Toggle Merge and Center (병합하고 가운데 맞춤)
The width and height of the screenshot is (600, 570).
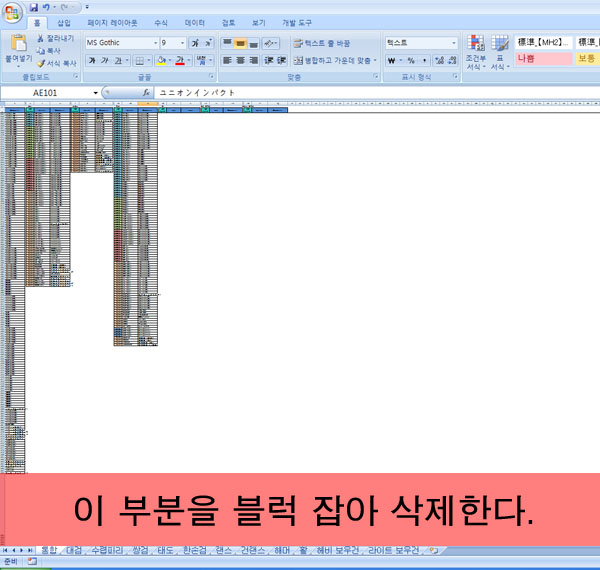pos(333,60)
